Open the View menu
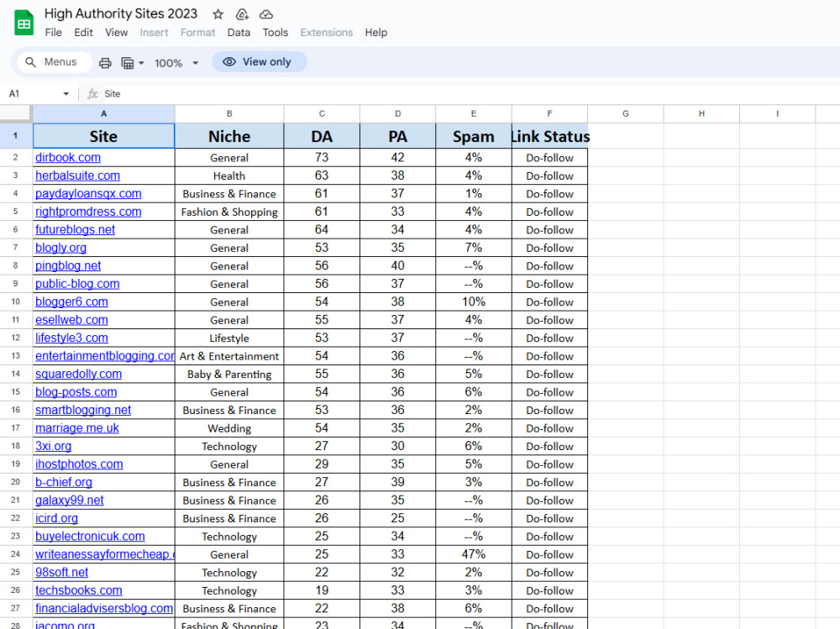 click(116, 33)
